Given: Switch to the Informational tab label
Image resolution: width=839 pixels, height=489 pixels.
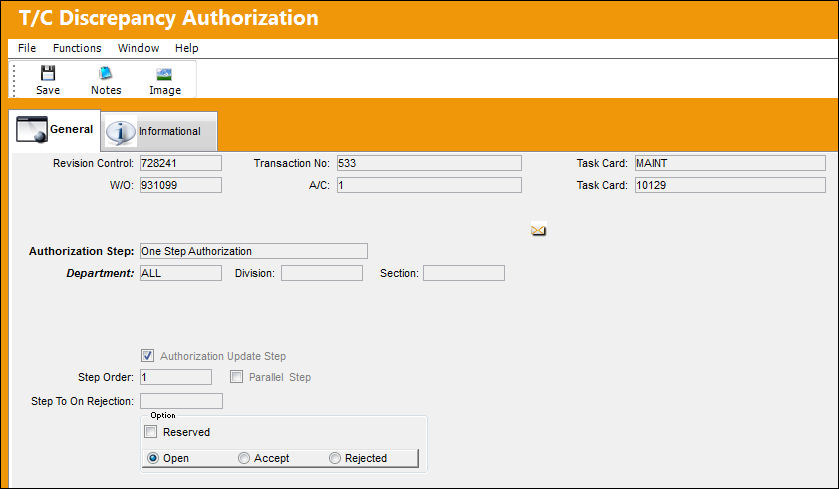Looking at the screenshot, I should pyautogui.click(x=170, y=131).
